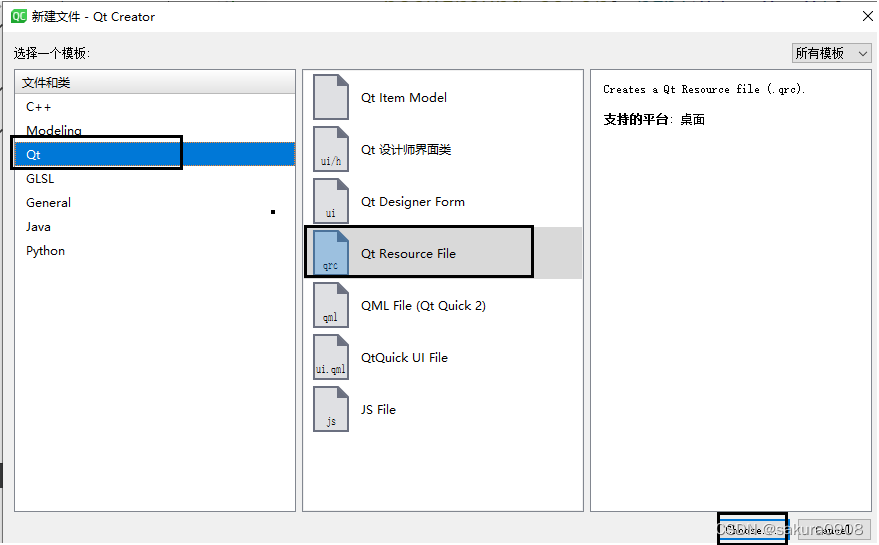Image resolution: width=879 pixels, height=545 pixels.
Task: Click the 'Creates a Qt Resource file' description
Action: coord(704,89)
